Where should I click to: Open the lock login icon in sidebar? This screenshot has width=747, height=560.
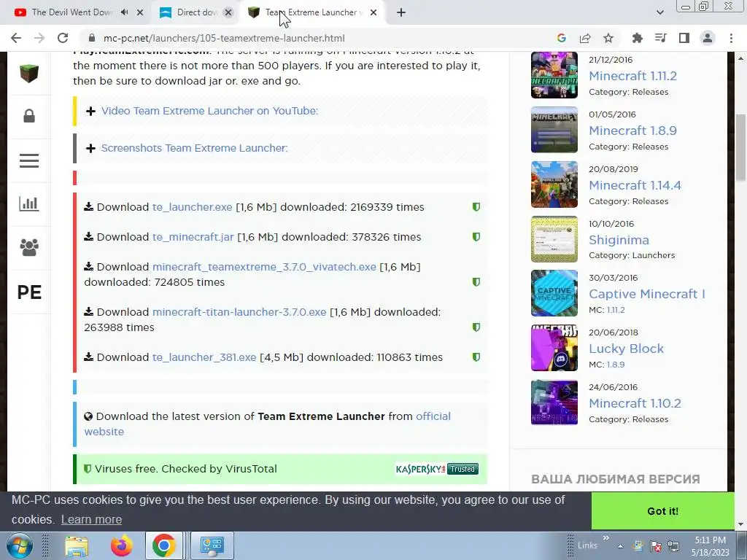29,116
